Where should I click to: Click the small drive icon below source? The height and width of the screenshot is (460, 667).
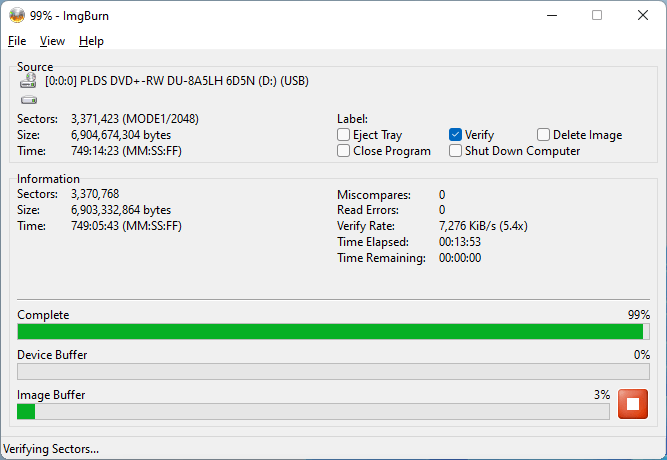(28, 100)
